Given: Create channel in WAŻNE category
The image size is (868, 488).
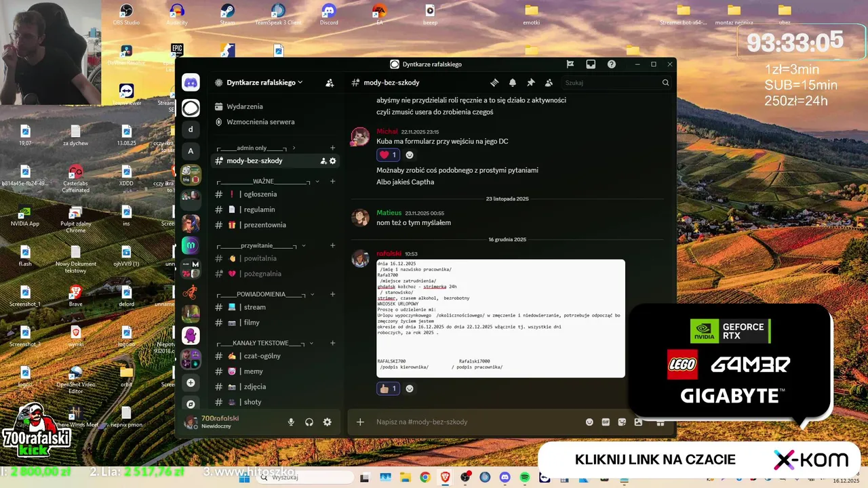Looking at the screenshot, I should pyautogui.click(x=332, y=182).
